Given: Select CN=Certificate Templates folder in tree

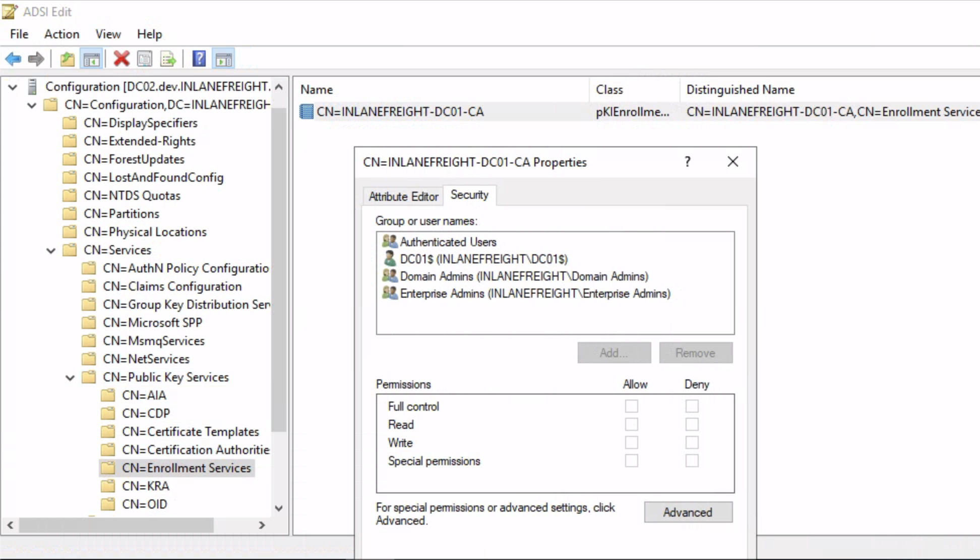Looking at the screenshot, I should point(190,432).
